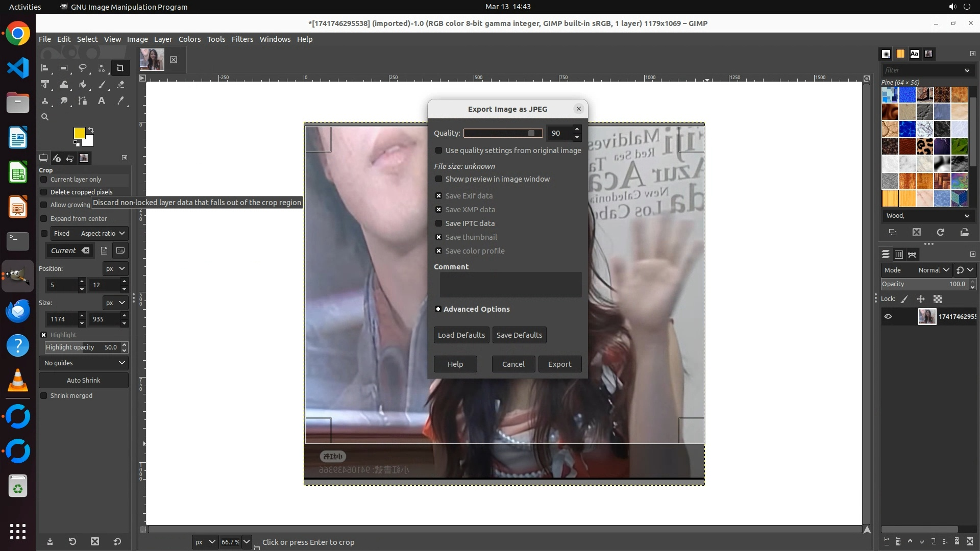Screen dimensions: 980x551
Task: Select the Eraser tool
Action: coord(120,85)
